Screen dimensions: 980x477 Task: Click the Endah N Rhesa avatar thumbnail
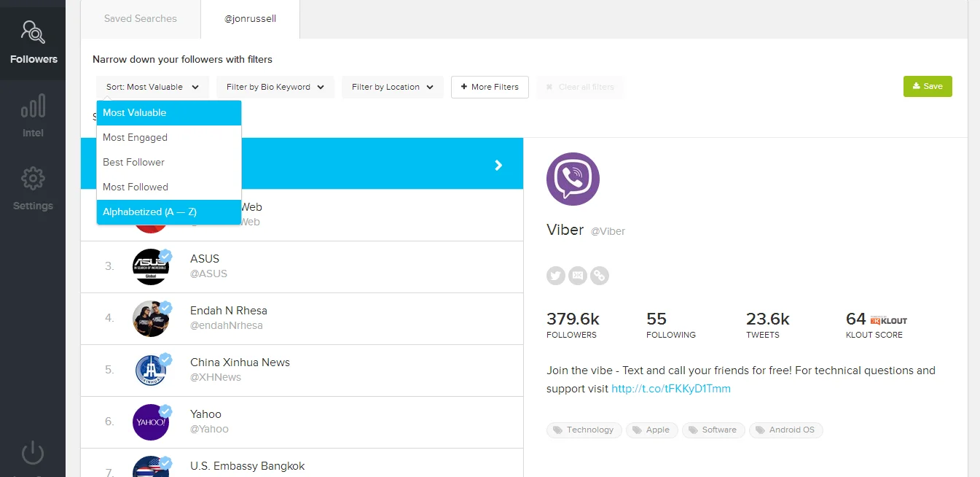[x=151, y=317]
